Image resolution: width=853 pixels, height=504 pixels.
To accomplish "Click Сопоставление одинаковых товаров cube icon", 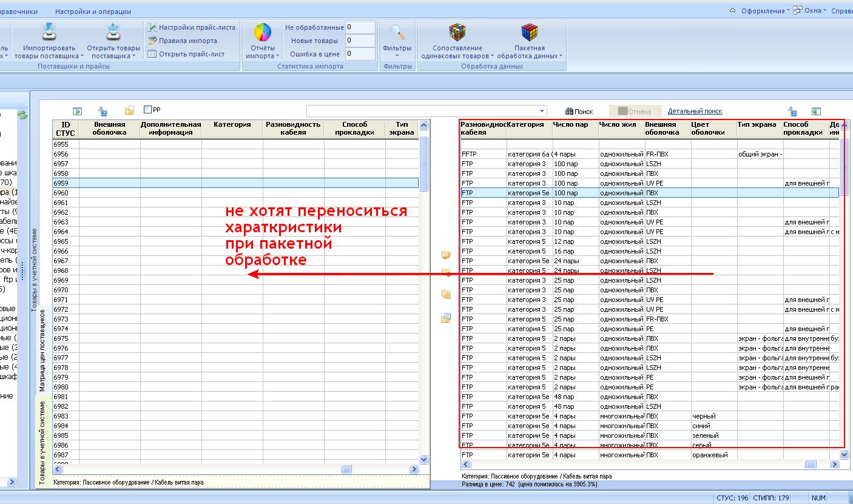I will point(457,32).
